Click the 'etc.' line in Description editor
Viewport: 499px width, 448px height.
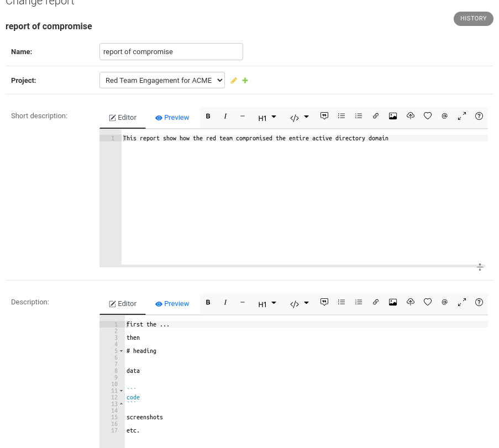pos(133,430)
